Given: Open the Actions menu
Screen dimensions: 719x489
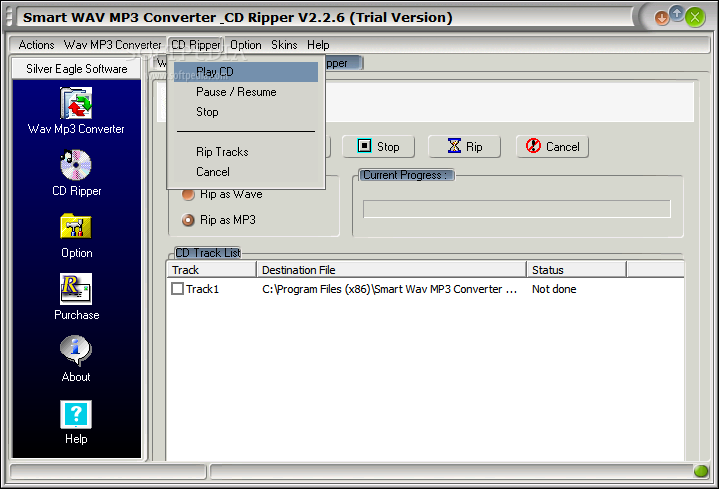Looking at the screenshot, I should (x=36, y=45).
